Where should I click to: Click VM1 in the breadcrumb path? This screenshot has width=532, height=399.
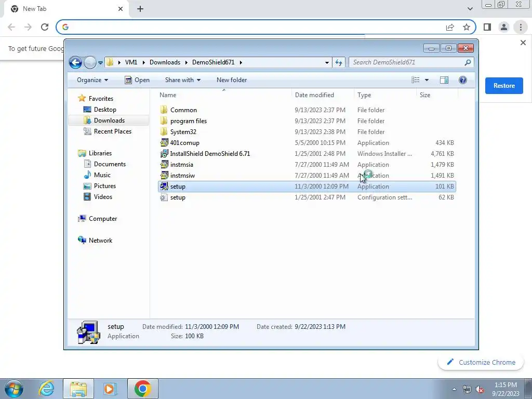point(131,62)
